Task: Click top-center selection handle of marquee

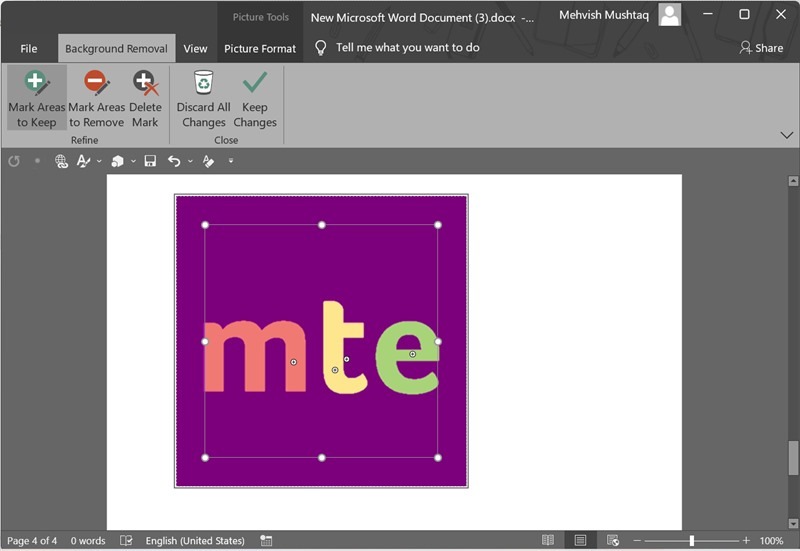Action: (x=321, y=225)
